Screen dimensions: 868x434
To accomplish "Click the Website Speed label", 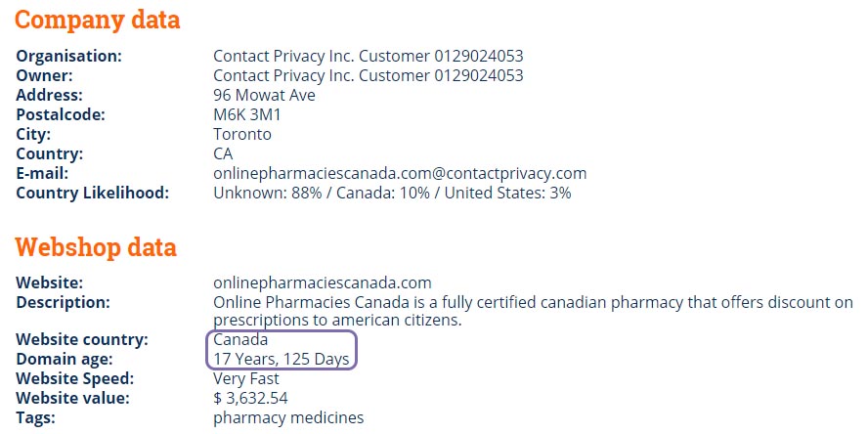I will point(75,378).
